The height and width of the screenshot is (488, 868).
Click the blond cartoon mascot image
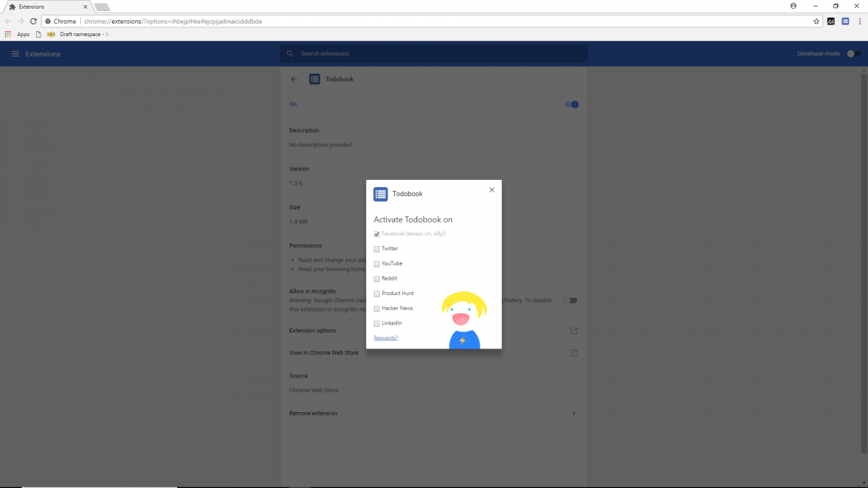[x=464, y=320]
